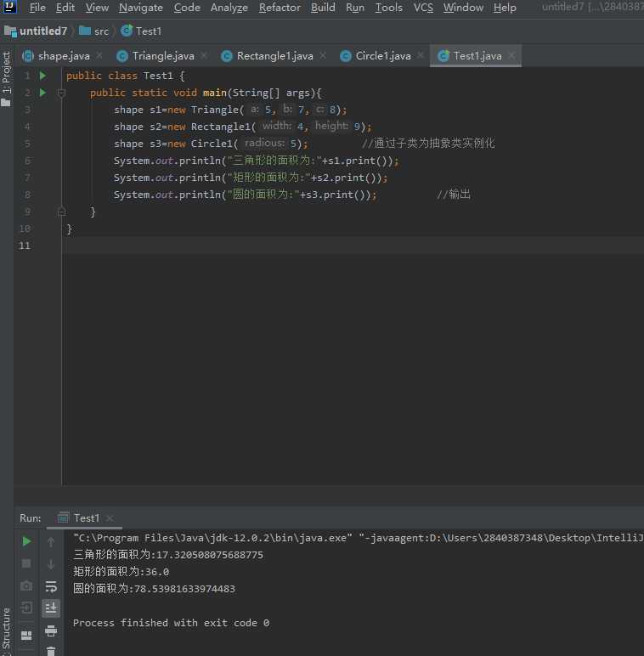The image size is (644, 656).
Task: Click the Rectangle1 constructor call on line 4
Action: click(x=281, y=127)
